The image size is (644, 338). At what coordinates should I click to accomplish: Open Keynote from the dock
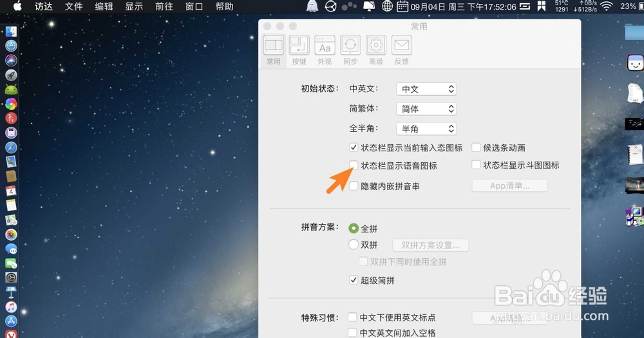click(11, 292)
